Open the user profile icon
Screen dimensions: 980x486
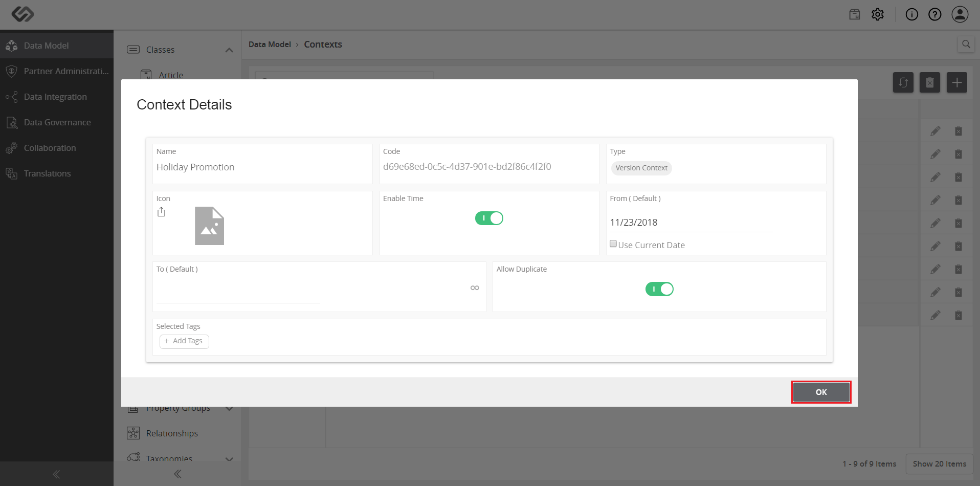[960, 14]
